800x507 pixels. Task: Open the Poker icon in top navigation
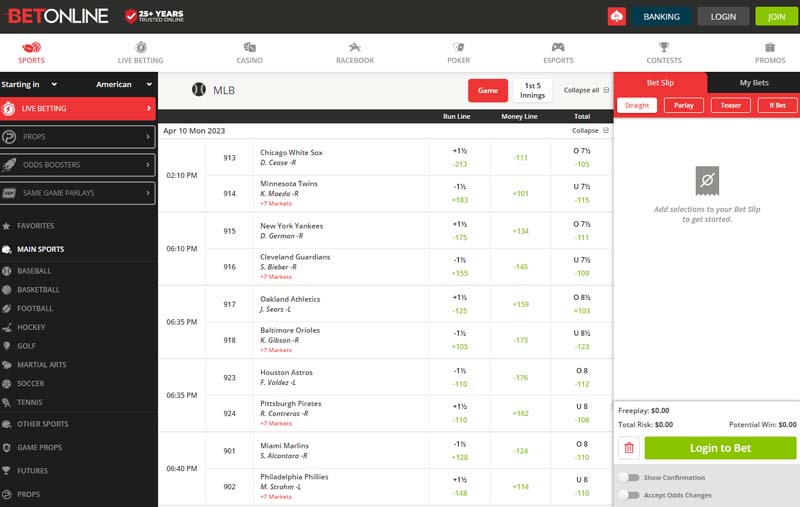pyautogui.click(x=458, y=47)
